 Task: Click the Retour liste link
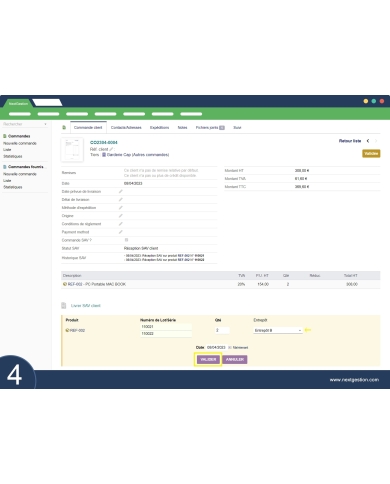(350, 141)
